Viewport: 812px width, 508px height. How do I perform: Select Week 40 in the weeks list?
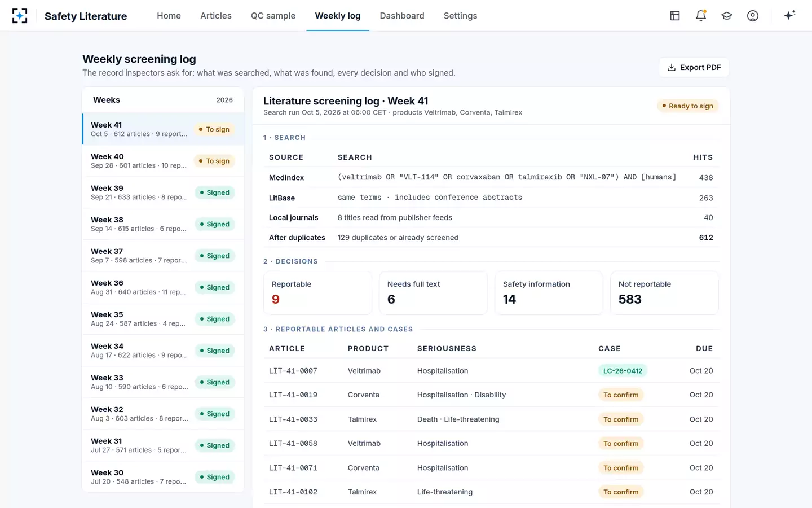tap(164, 161)
